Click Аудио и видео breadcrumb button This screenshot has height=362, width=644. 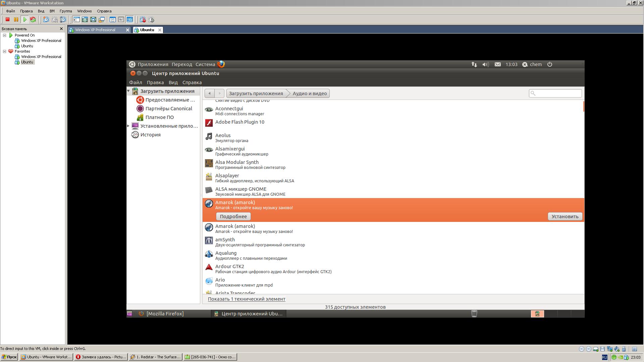click(310, 94)
